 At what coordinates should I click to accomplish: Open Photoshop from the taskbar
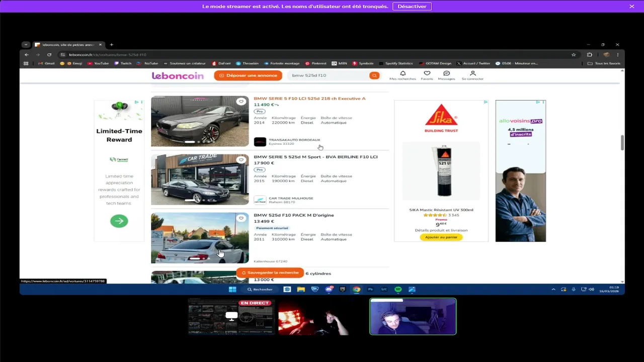tap(370, 289)
